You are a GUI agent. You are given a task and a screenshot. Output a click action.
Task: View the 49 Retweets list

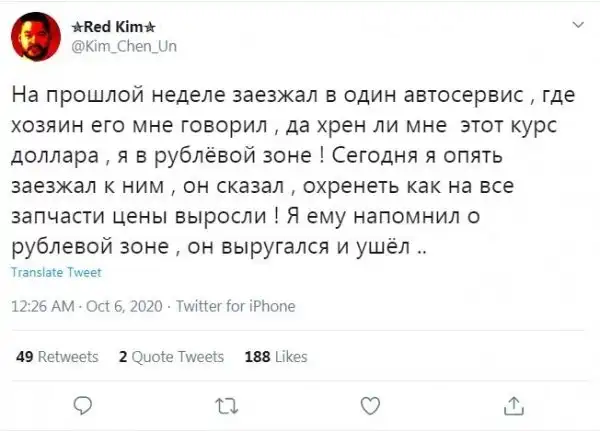pyautogui.click(x=58, y=355)
